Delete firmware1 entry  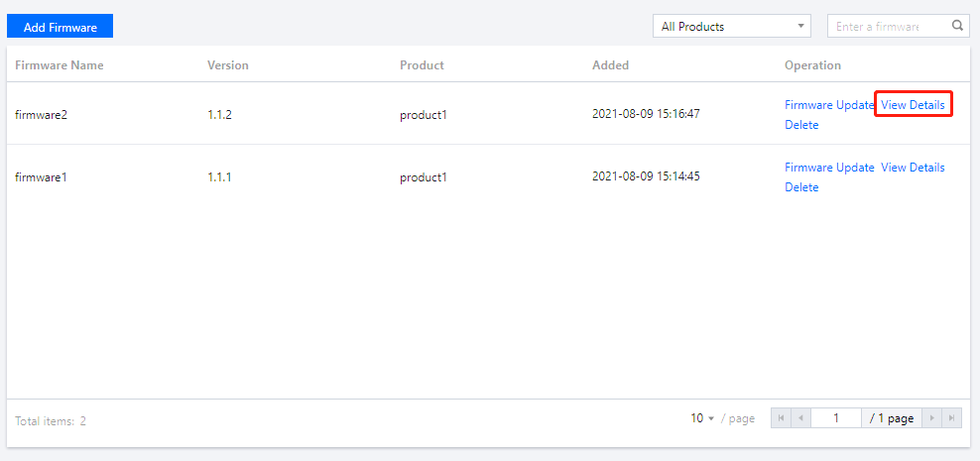pos(801,187)
